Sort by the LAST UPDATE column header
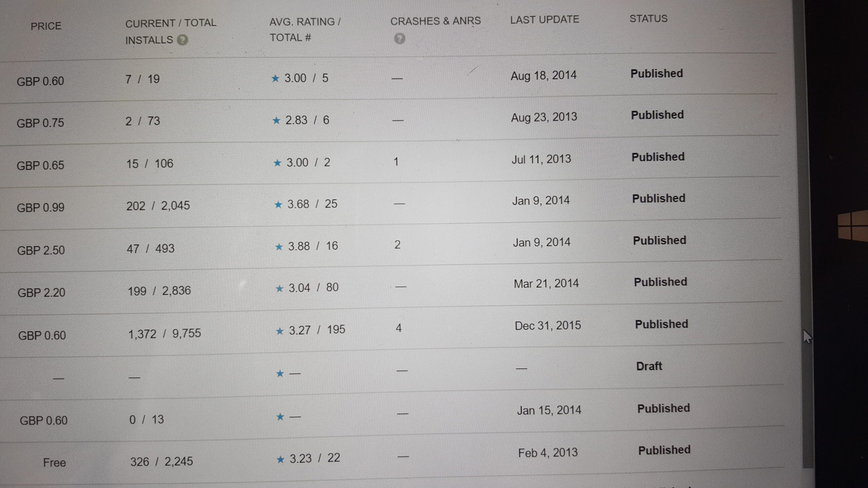868x488 pixels. [x=544, y=20]
